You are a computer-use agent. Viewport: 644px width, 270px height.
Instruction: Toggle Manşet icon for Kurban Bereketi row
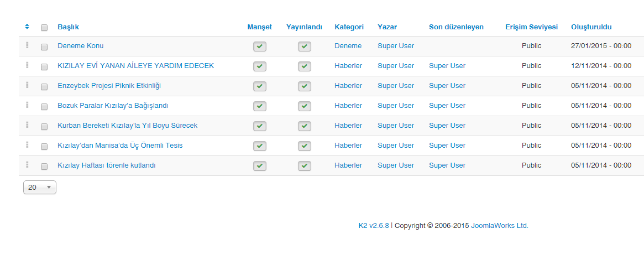tap(260, 126)
